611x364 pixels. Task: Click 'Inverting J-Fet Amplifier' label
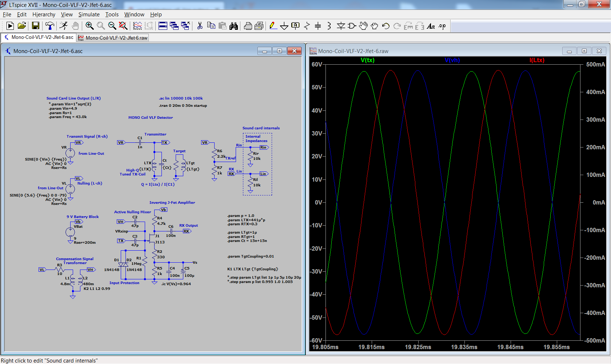[172, 203]
